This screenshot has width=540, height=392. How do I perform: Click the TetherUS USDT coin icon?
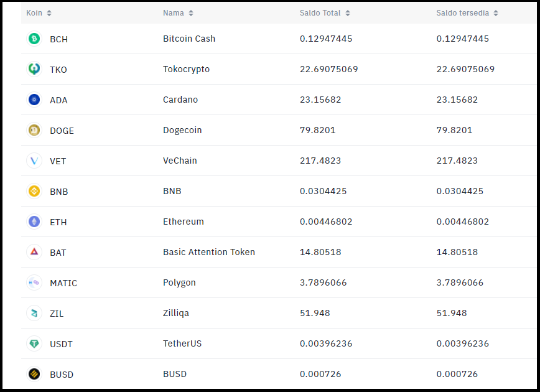34,343
